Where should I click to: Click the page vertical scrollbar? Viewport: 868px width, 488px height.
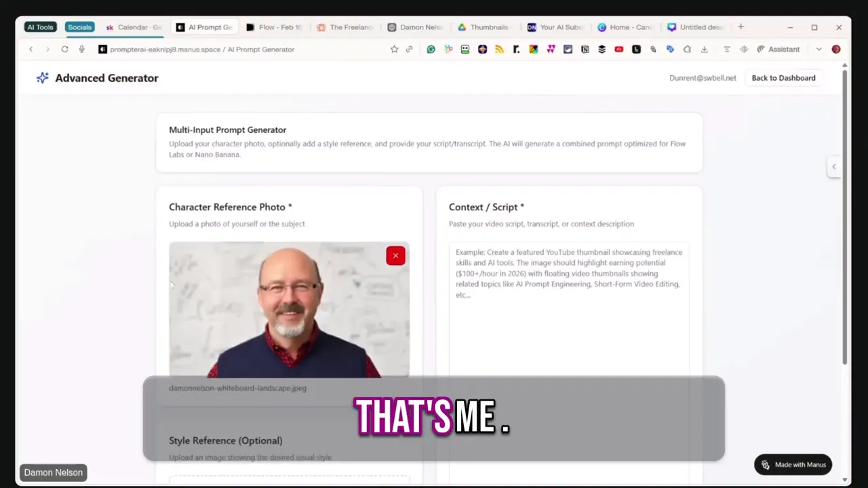pyautogui.click(x=845, y=217)
